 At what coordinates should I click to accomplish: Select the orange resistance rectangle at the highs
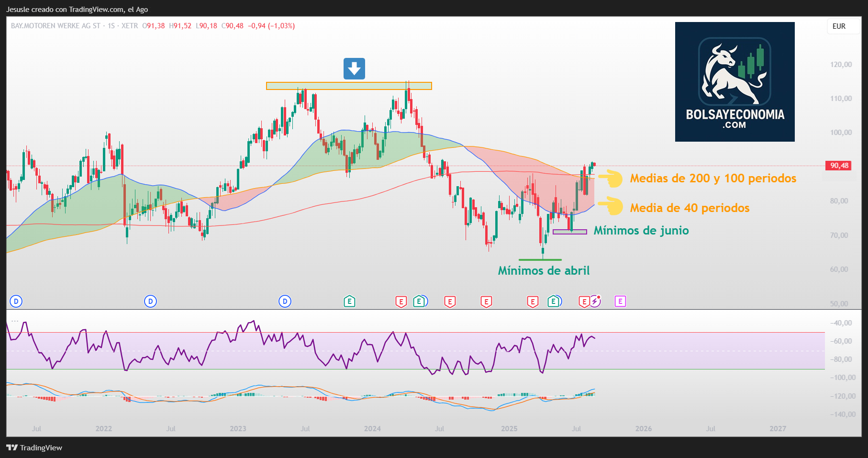pos(349,86)
